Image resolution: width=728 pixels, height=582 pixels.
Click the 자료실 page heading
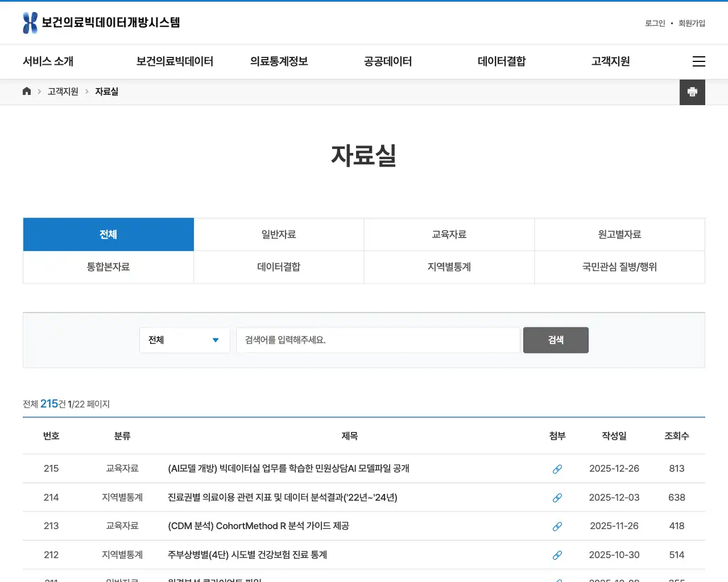pos(364,156)
